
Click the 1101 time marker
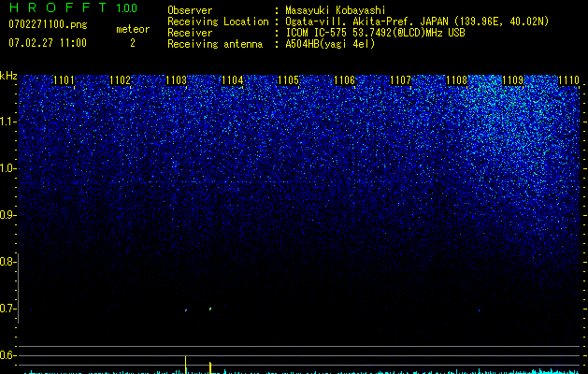click(65, 80)
